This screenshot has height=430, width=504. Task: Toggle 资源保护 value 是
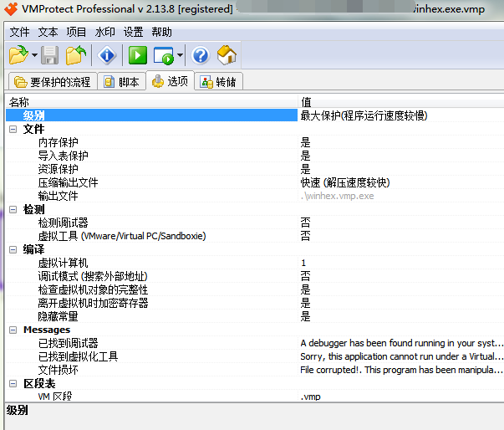[305, 169]
